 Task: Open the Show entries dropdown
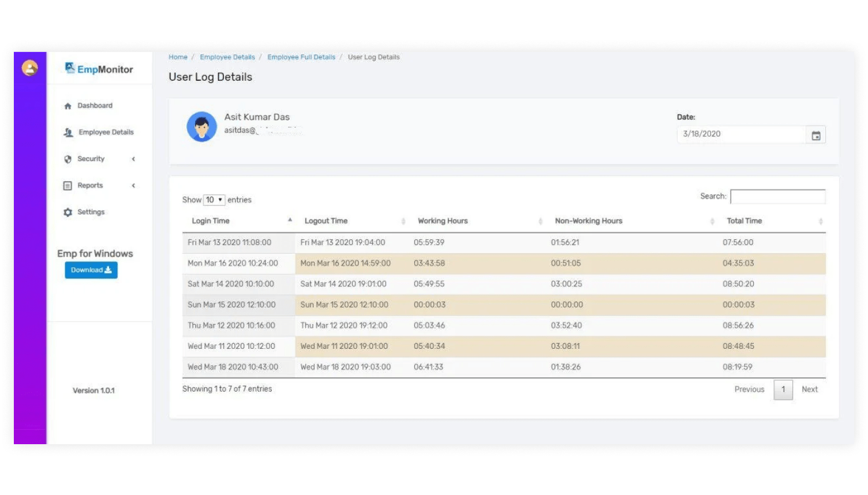(214, 199)
